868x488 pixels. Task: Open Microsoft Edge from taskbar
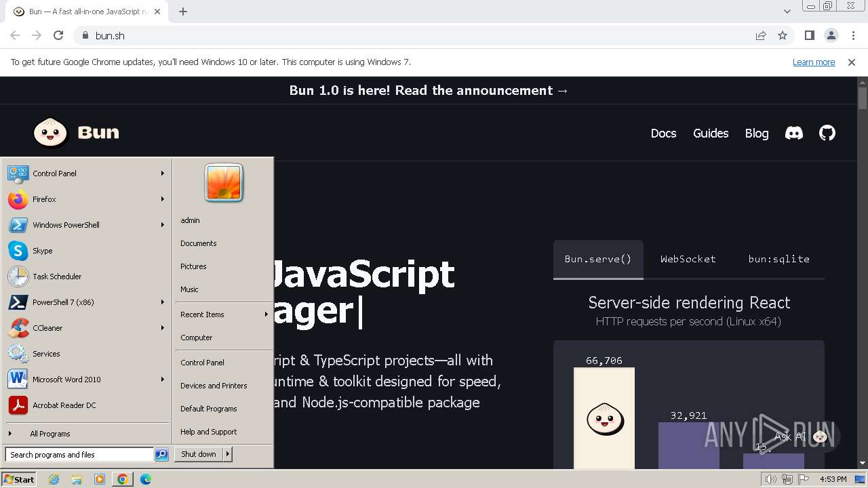coord(146,479)
